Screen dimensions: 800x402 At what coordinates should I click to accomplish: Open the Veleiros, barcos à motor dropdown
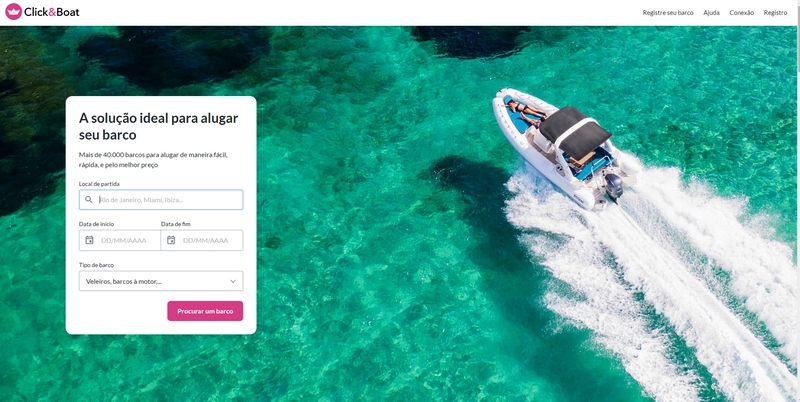pyautogui.click(x=161, y=281)
